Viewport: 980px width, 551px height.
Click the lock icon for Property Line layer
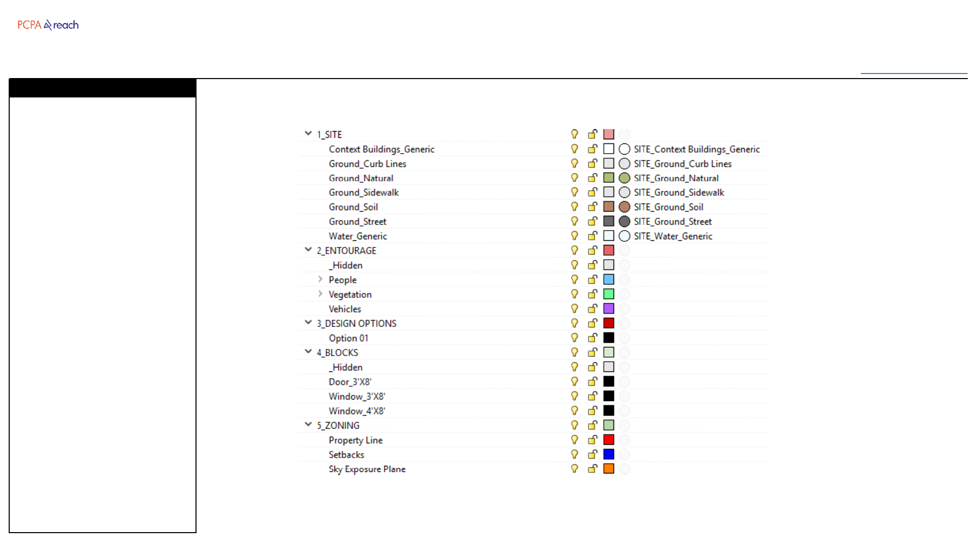click(x=592, y=440)
